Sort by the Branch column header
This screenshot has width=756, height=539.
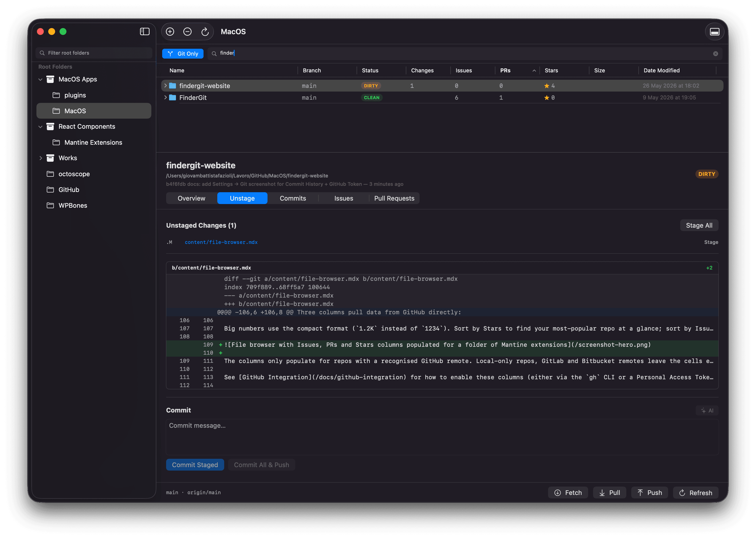click(312, 70)
